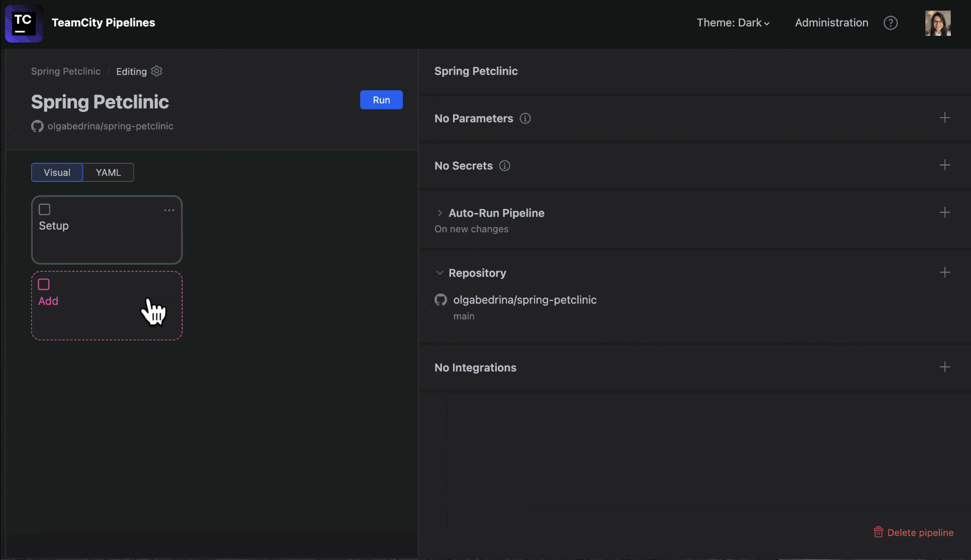Click the No Secrets heading
Image resolution: width=971 pixels, height=560 pixels.
point(463,165)
